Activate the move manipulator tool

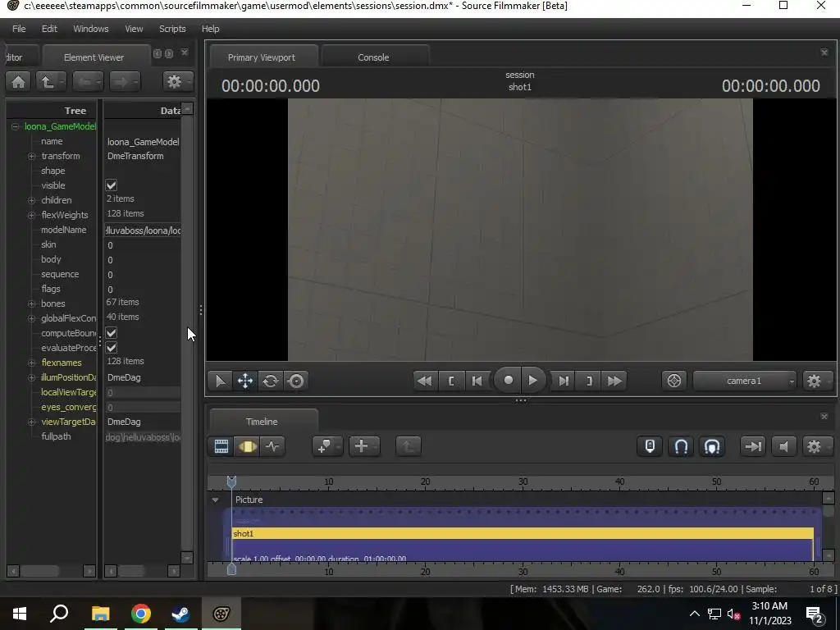[244, 381]
